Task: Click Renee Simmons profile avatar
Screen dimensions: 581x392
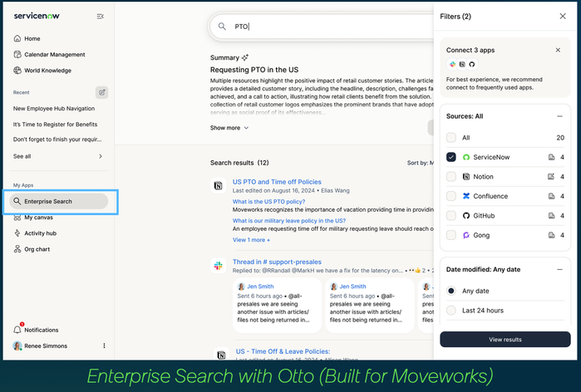Action: click(x=17, y=345)
